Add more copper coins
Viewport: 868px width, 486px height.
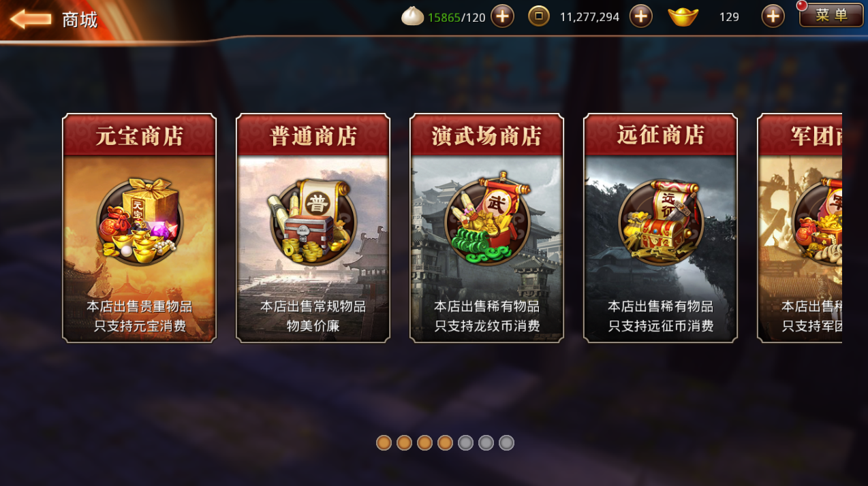coord(640,16)
